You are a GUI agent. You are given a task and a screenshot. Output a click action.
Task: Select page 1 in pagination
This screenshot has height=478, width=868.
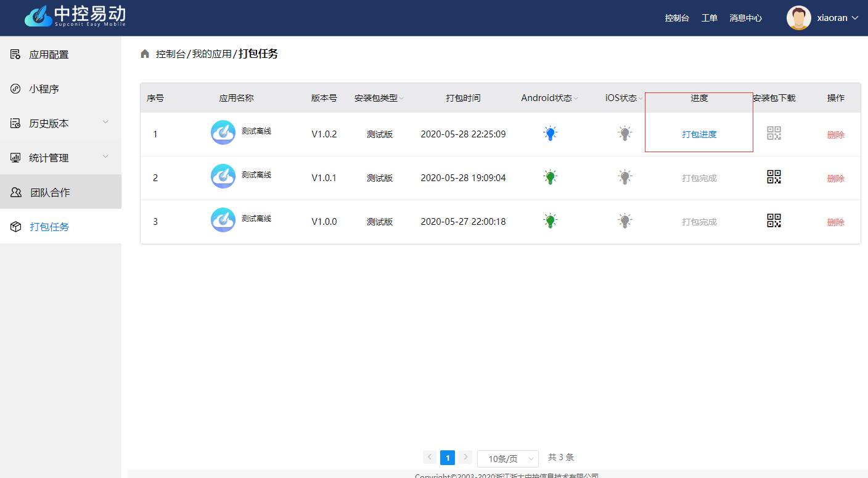[448, 458]
